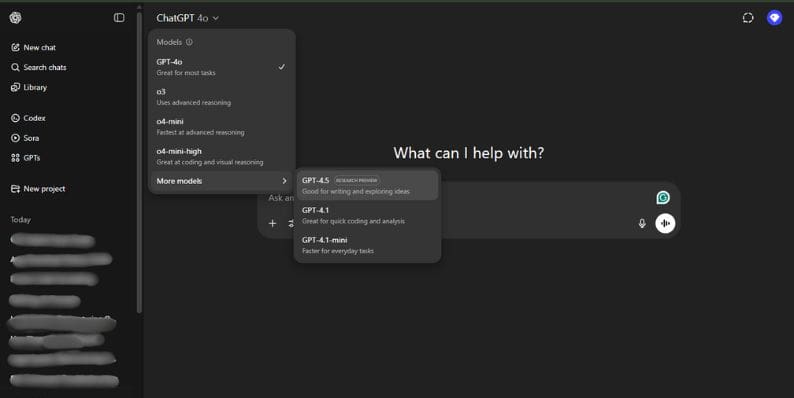
Task: Click the microphone dictation icon
Action: [642, 223]
